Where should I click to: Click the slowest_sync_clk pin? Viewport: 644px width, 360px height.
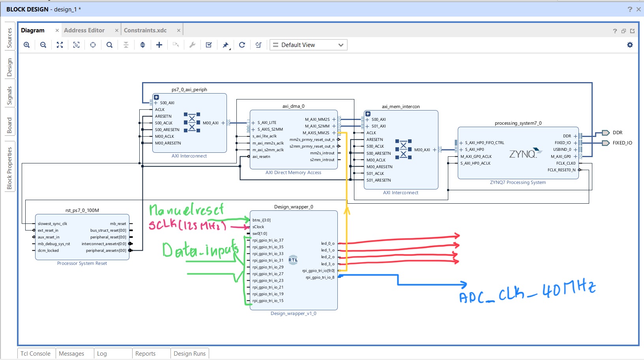(x=52, y=224)
